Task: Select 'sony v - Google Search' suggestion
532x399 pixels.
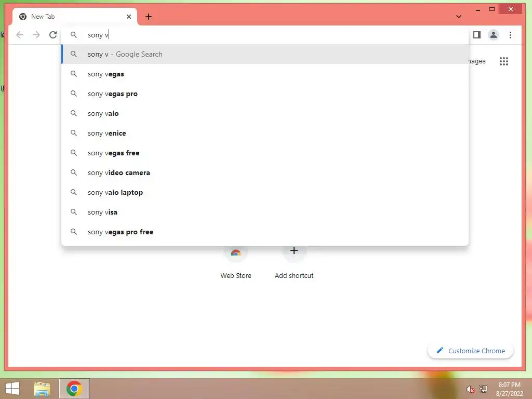Action: [x=265, y=54]
